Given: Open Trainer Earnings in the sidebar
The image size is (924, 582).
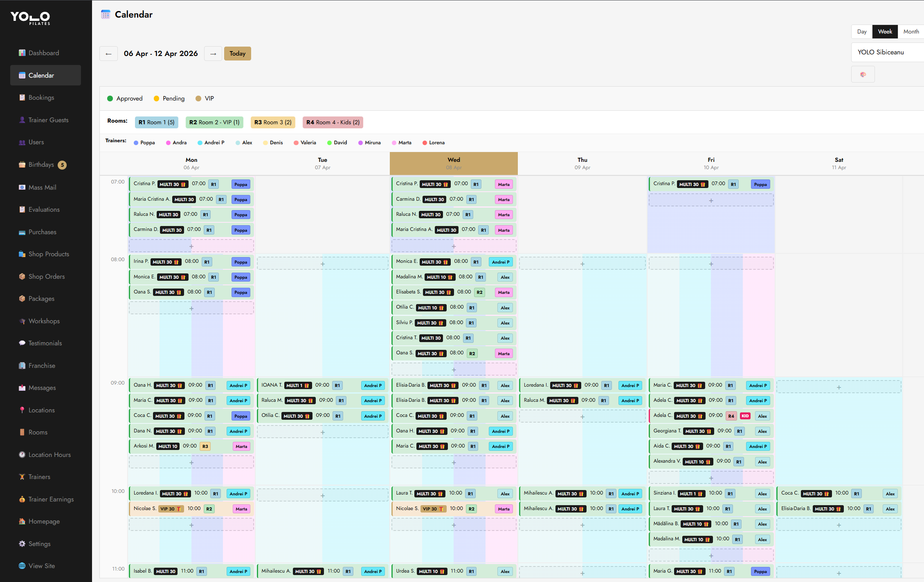Looking at the screenshot, I should [x=50, y=499].
